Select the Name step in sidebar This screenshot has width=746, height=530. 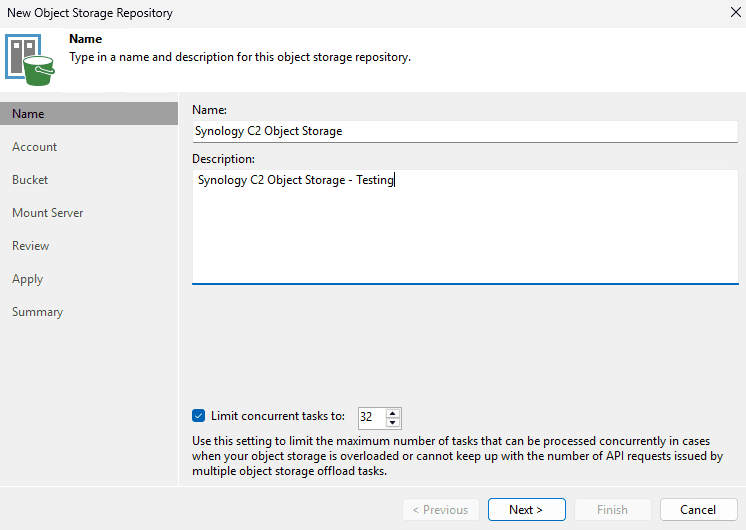(x=28, y=114)
